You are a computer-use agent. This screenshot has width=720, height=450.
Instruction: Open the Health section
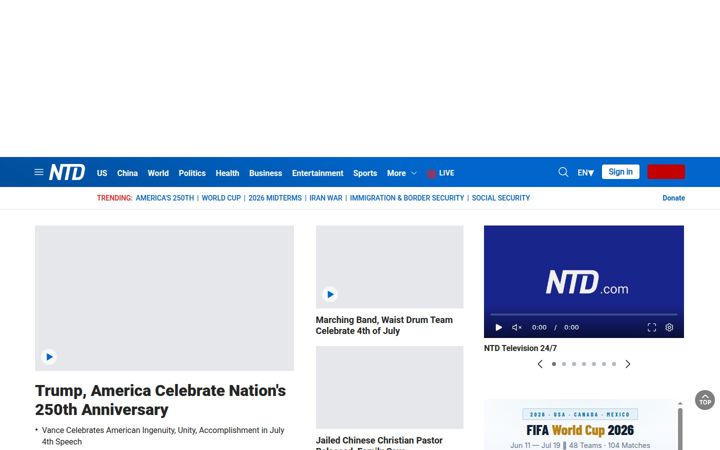pos(227,173)
